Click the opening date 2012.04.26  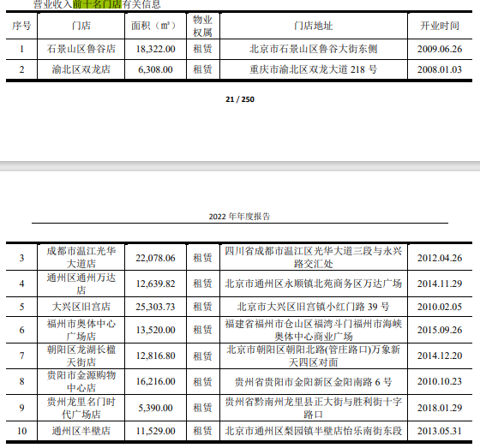440,258
